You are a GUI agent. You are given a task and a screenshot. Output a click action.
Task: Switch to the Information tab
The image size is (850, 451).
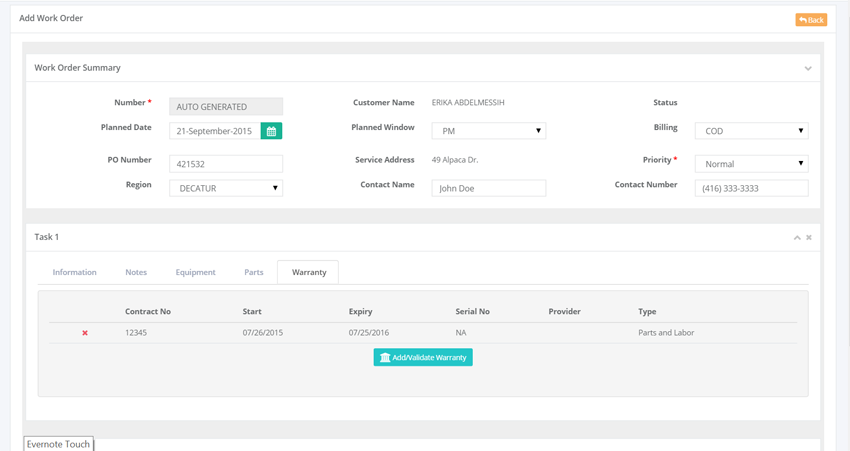coord(74,272)
